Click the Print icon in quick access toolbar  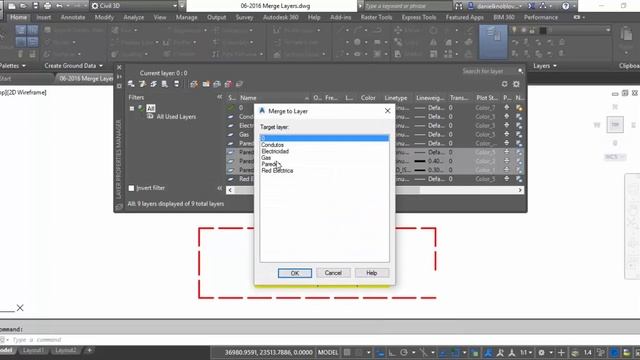click(x=48, y=6)
